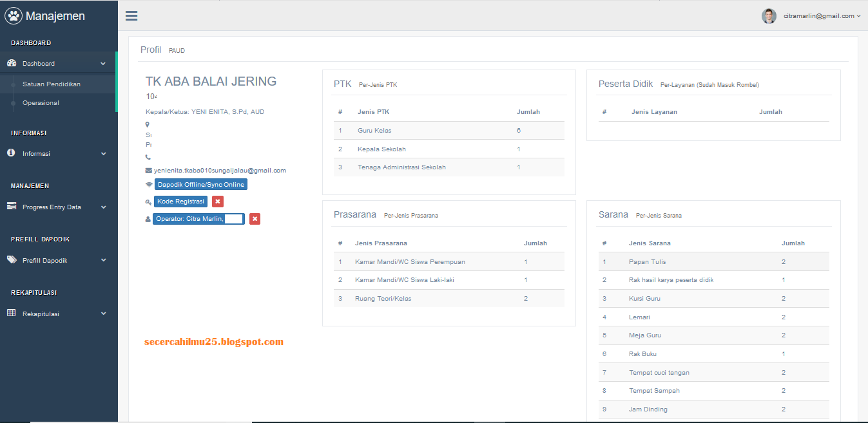Image resolution: width=868 pixels, height=423 pixels.
Task: Click the wifi icon beside Dapodik Offline
Action: click(x=149, y=185)
